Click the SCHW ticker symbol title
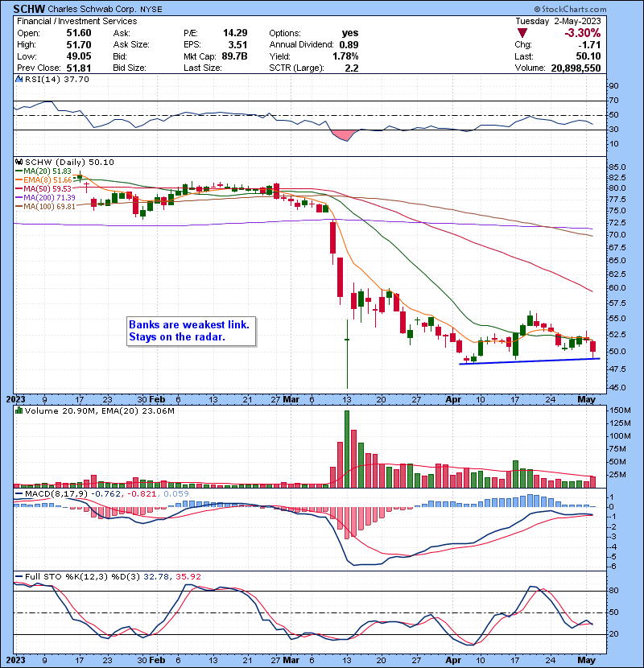Image resolution: width=644 pixels, height=668 pixels. tap(29, 9)
